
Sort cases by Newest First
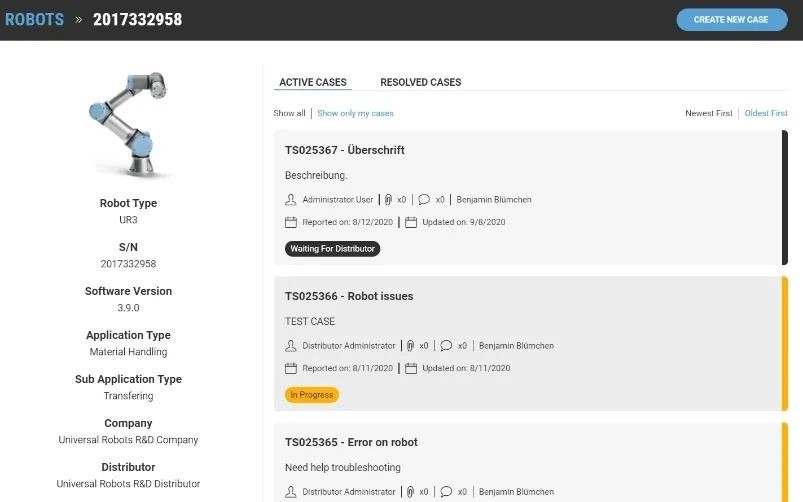[x=708, y=113]
